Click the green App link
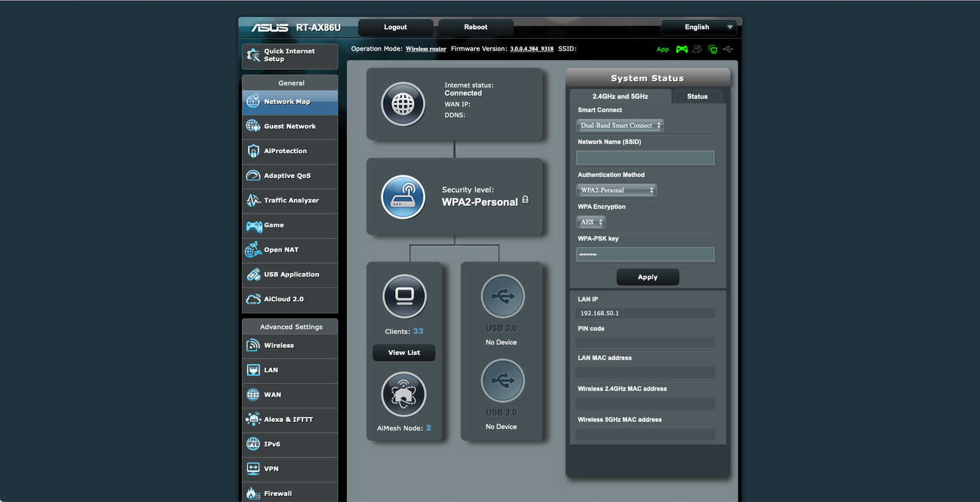 tap(663, 50)
